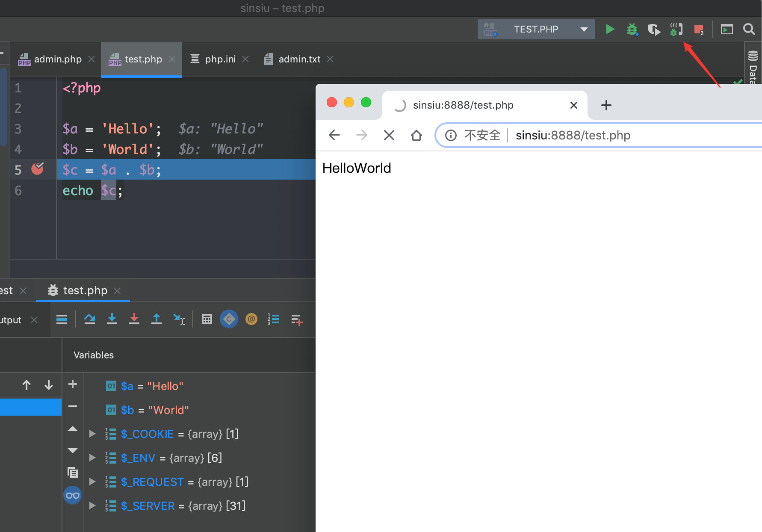Viewport: 762px width, 532px height.
Task: Move watch up with triangle icon
Action: coord(73,429)
